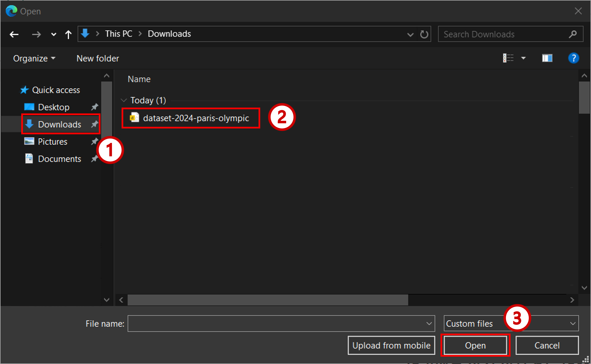
Task: Click Upload from mobile button
Action: (x=391, y=345)
